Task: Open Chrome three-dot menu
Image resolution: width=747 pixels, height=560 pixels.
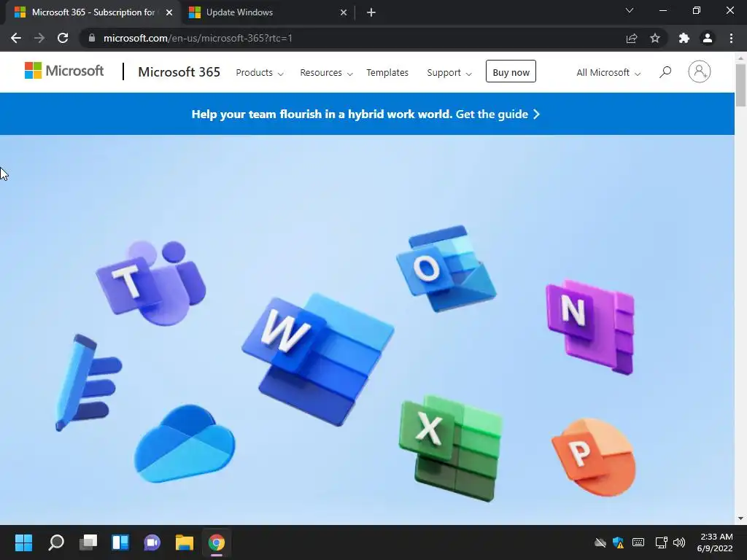Action: pos(731,38)
